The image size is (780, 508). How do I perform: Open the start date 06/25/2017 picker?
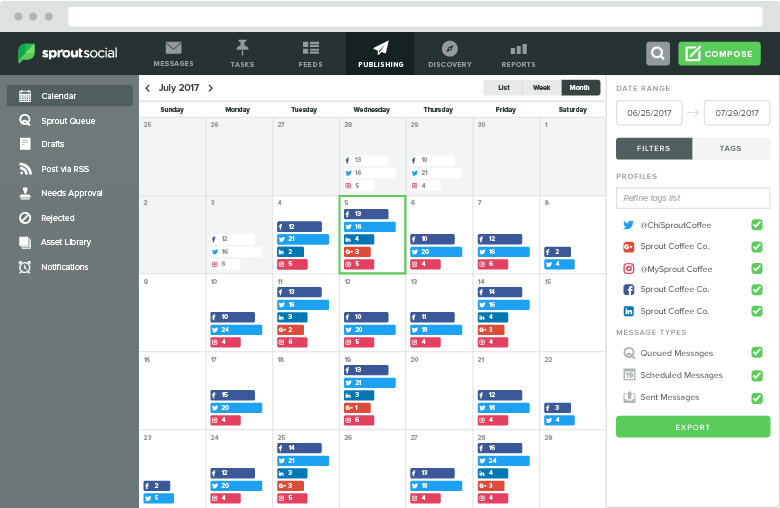tap(649, 113)
